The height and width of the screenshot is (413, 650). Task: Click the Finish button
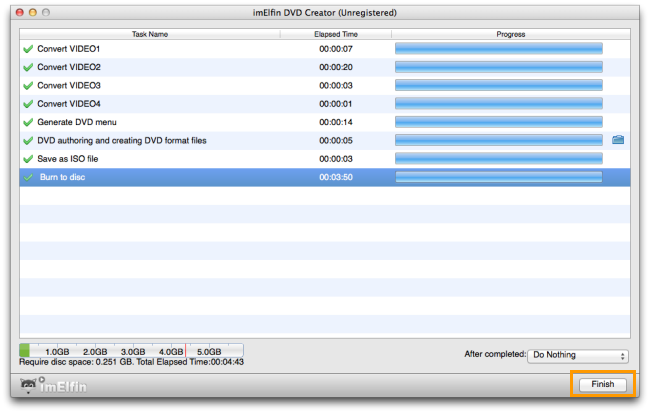(602, 384)
